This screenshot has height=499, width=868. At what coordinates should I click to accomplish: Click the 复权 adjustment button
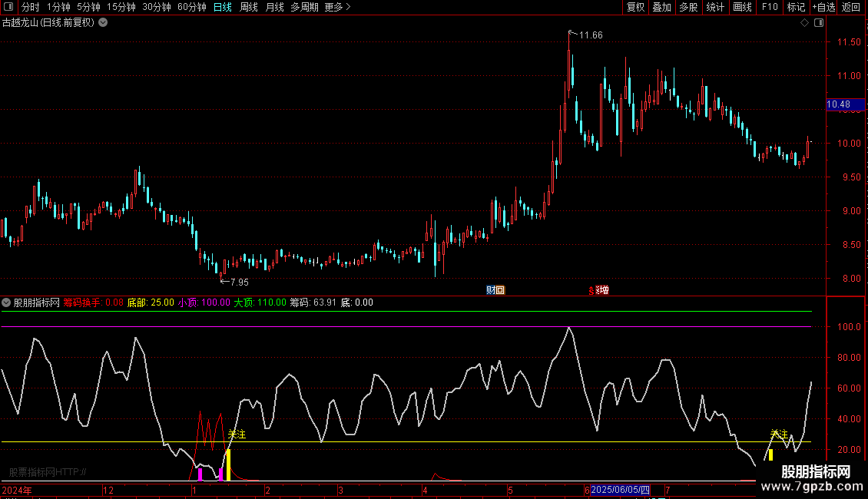coord(635,7)
